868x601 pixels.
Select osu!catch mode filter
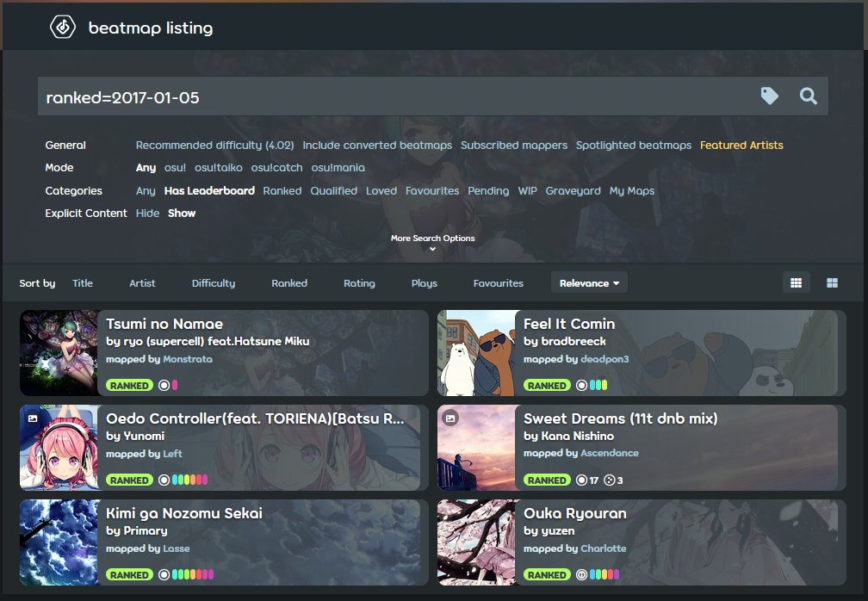click(276, 168)
